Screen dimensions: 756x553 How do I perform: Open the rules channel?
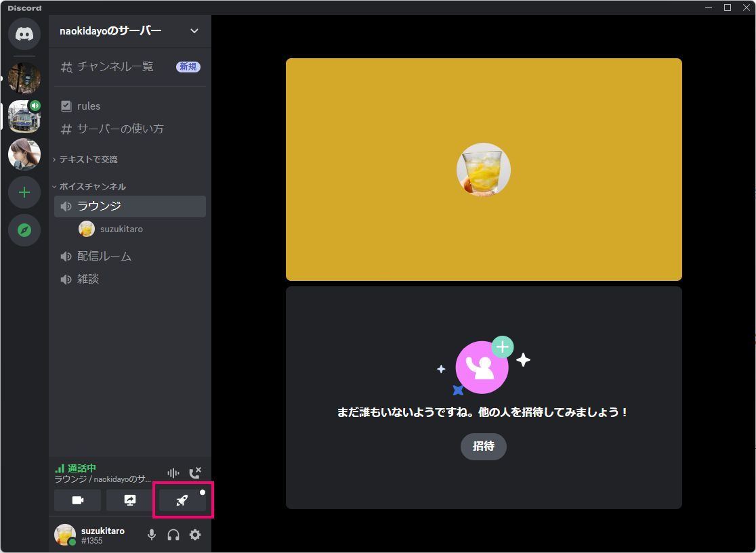[130, 106]
